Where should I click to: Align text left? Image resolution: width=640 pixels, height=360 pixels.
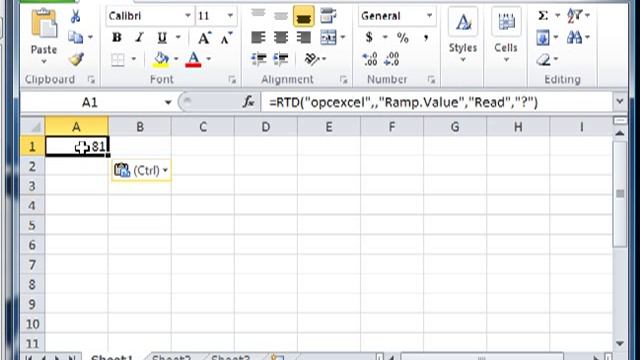pyautogui.click(x=258, y=38)
